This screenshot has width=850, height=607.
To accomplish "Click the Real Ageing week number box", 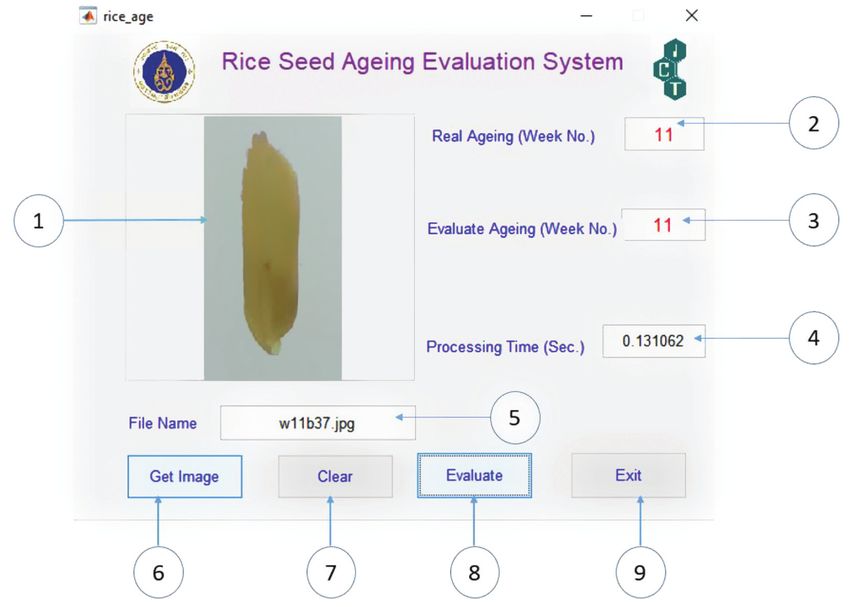I will pos(664,134).
